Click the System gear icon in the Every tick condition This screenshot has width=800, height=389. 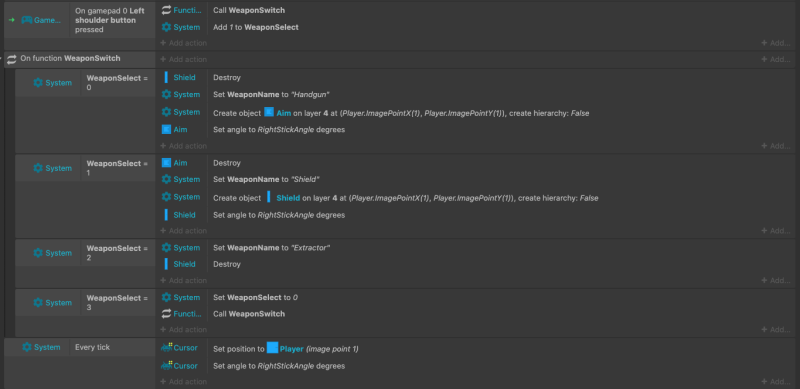pyautogui.click(x=27, y=347)
